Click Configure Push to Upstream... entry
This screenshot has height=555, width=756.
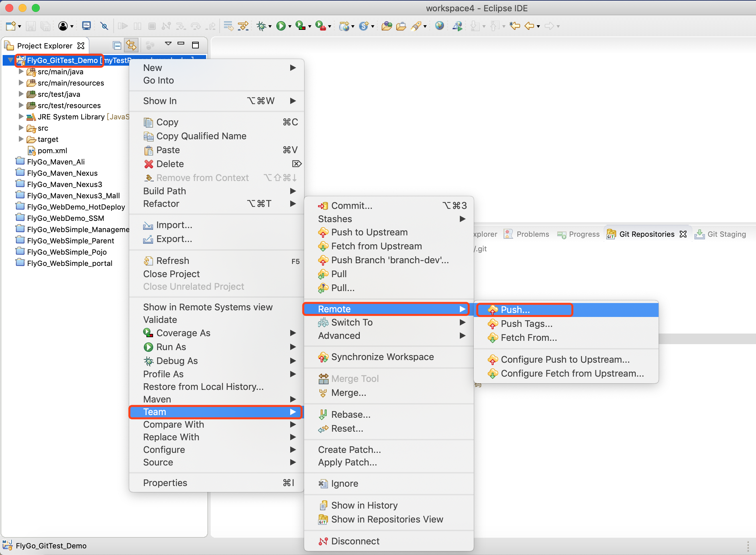click(x=565, y=359)
